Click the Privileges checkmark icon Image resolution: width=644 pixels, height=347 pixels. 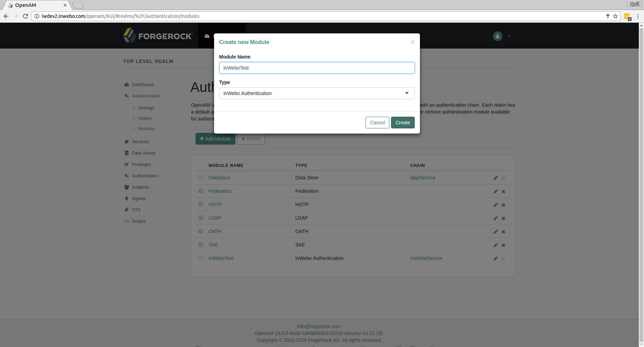pyautogui.click(x=127, y=164)
